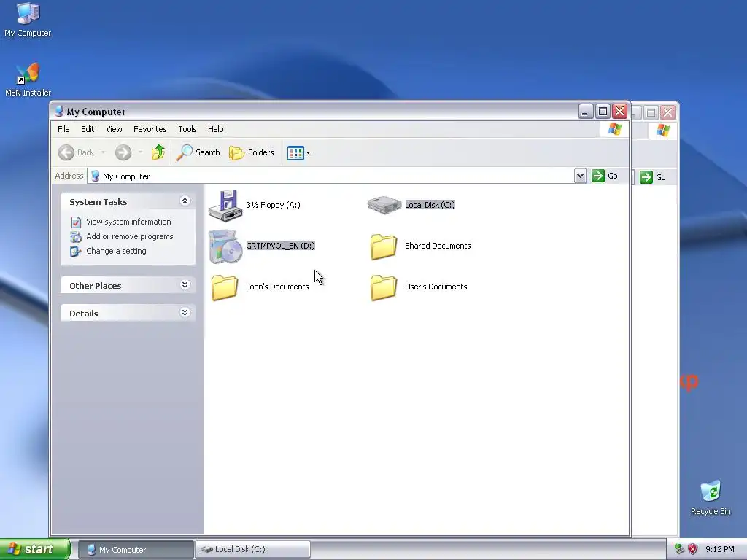The image size is (747, 560).
Task: Go up one folder level
Action: 158,152
